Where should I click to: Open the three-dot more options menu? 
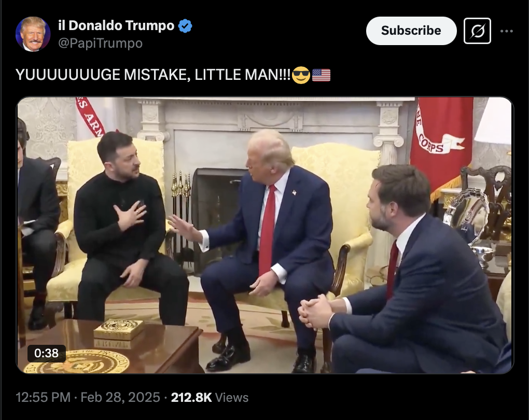[x=506, y=31]
